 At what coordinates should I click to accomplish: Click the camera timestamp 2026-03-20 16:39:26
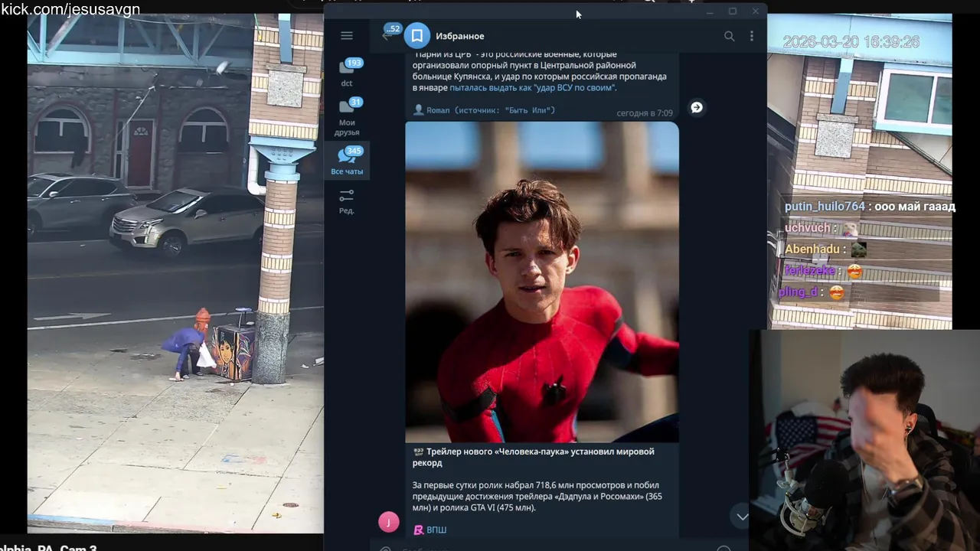(851, 42)
